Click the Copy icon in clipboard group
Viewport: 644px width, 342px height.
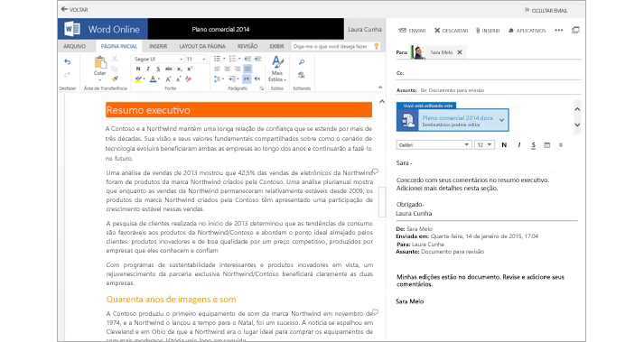tap(115, 69)
